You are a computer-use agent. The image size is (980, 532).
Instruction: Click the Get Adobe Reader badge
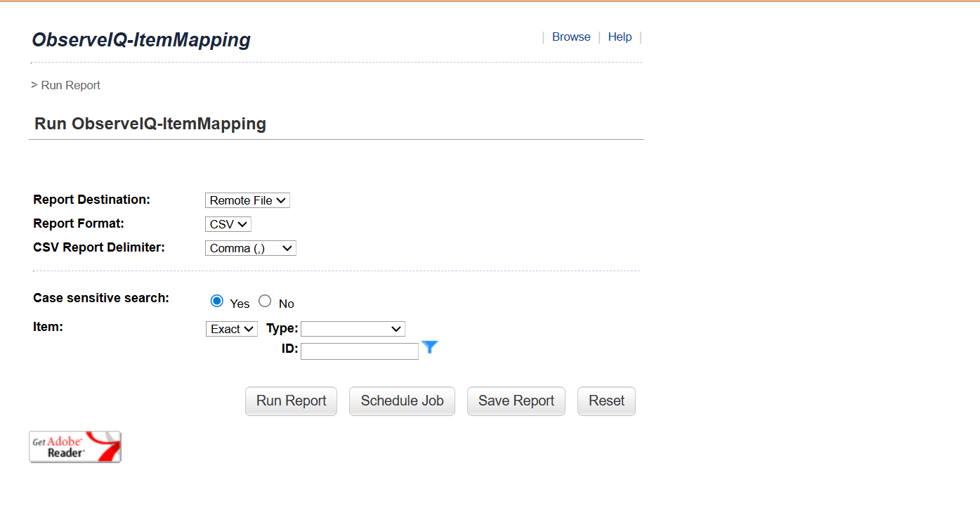click(x=75, y=447)
